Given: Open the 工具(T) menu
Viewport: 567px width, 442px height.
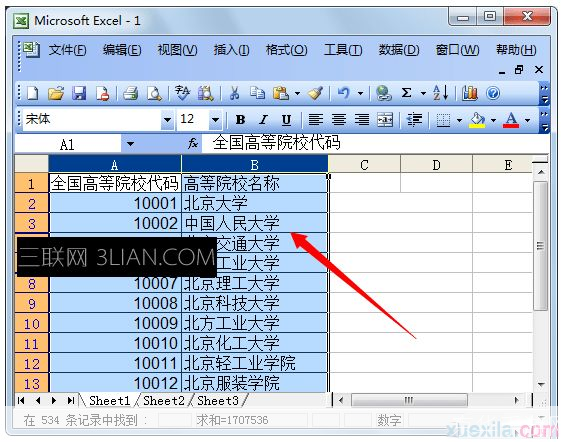Looking at the screenshot, I should click(343, 50).
